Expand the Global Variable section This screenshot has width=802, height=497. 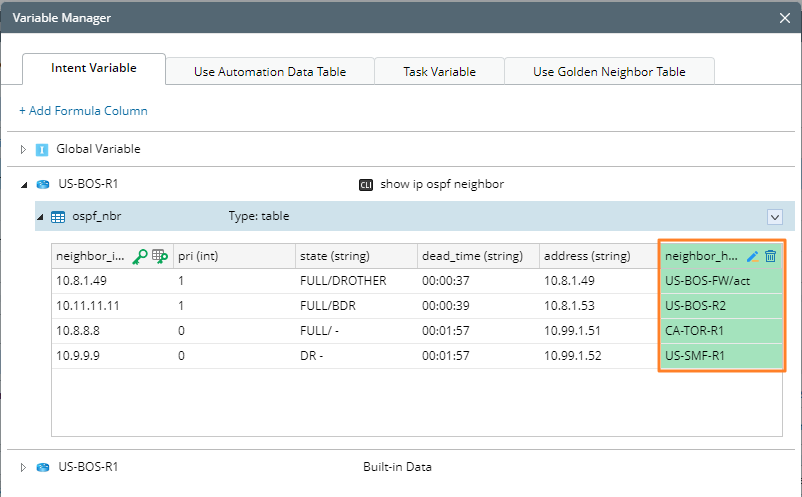point(24,149)
